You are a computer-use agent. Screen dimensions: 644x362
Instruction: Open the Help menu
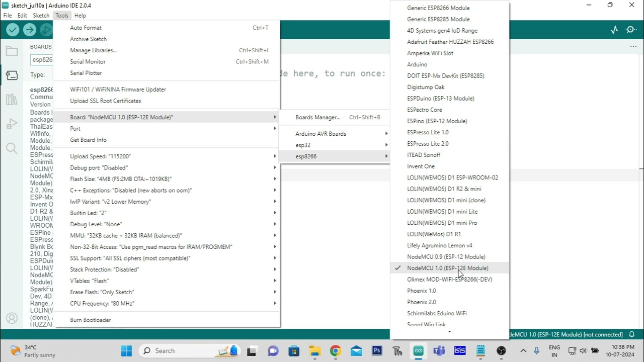[x=80, y=16]
